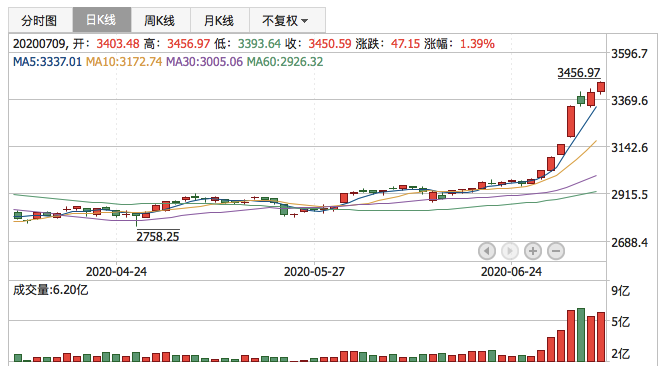Click the low price 3393.64 value
This screenshot has width=663, height=375.
click(x=259, y=44)
